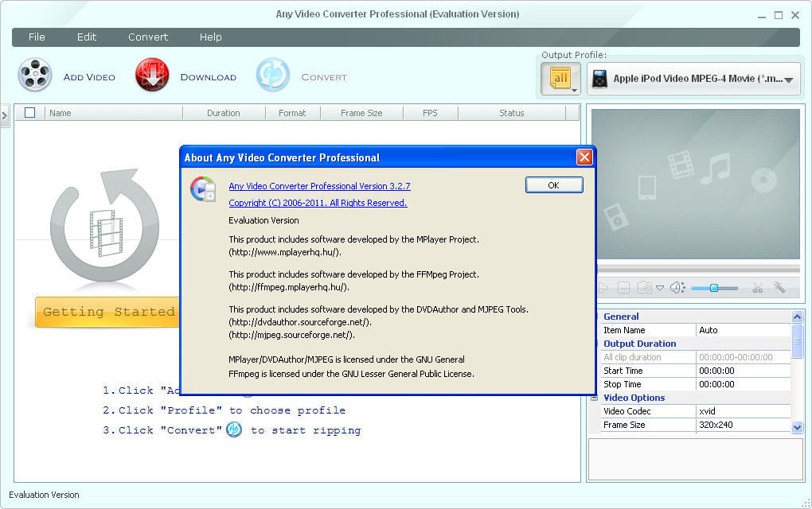Expand the left side panel arrow
This screenshot has width=812, height=509.
tap(5, 115)
